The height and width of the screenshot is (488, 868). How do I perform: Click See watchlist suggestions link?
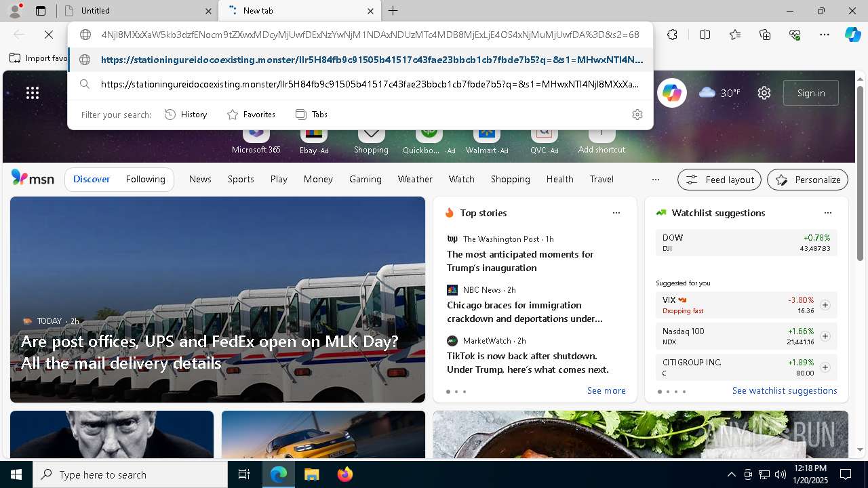pos(785,390)
